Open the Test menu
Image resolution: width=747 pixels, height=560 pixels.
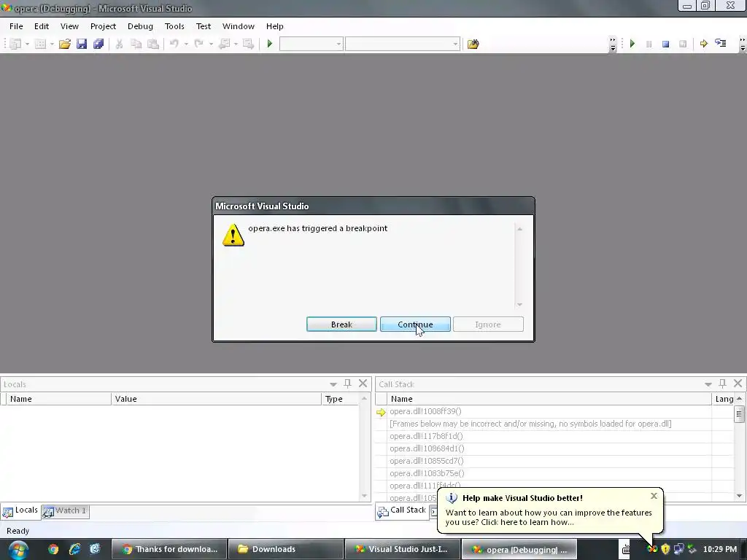tap(204, 26)
